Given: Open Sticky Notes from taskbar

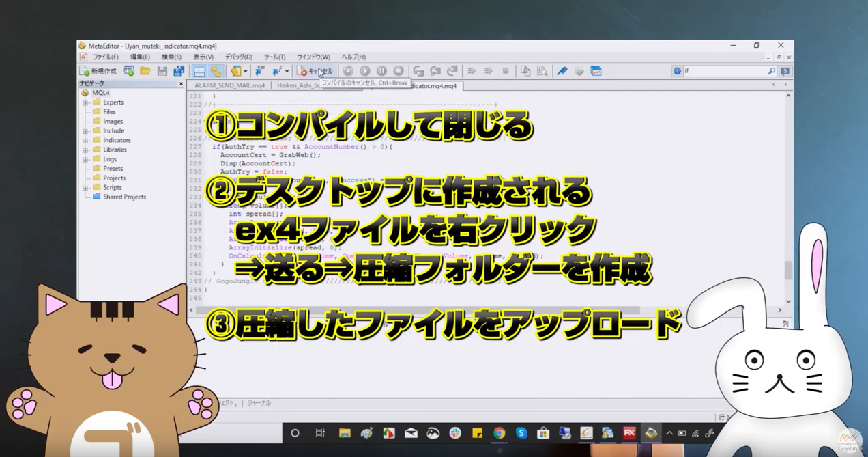Looking at the screenshot, I should click(477, 433).
